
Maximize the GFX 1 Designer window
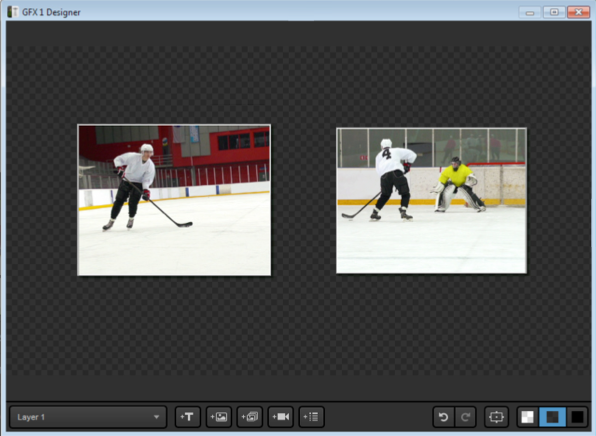click(554, 12)
